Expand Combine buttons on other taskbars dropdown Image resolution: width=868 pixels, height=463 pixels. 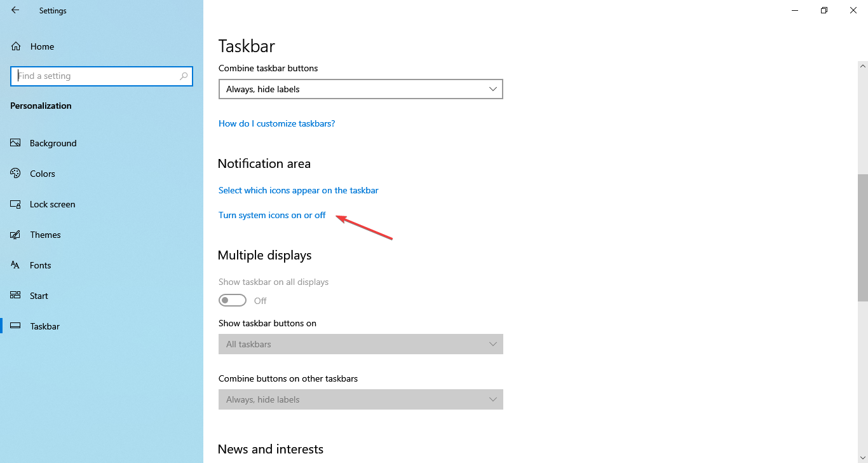(360, 399)
